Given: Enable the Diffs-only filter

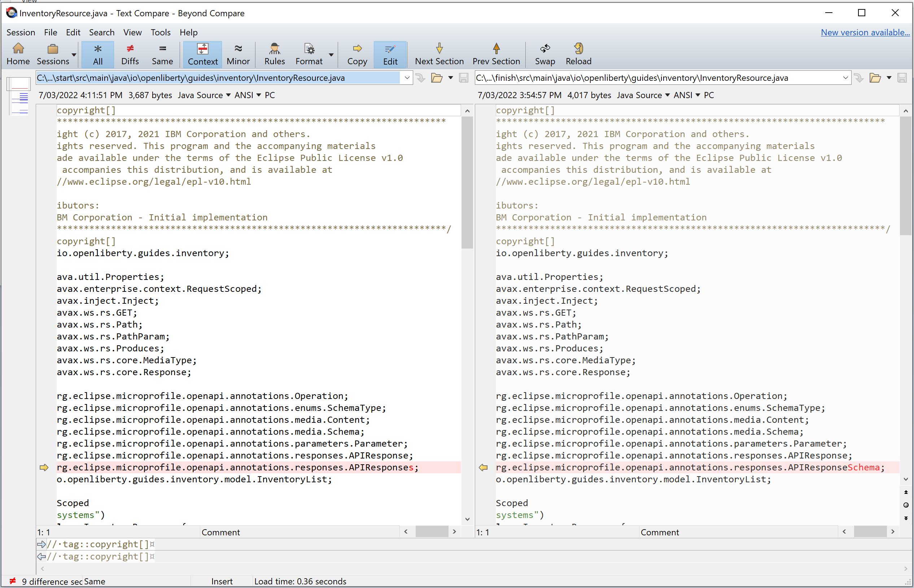Looking at the screenshot, I should coord(130,53).
